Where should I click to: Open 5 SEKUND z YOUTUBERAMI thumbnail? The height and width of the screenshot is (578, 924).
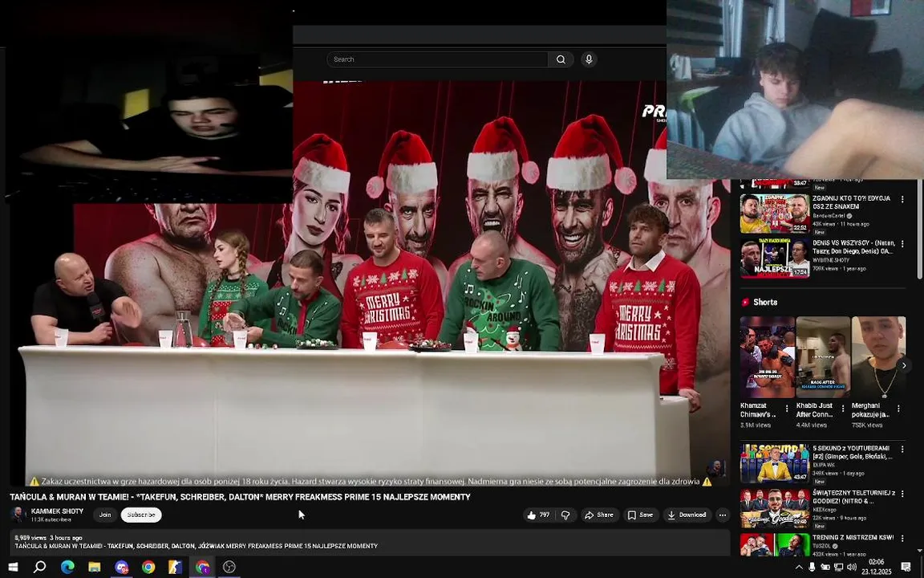pyautogui.click(x=775, y=463)
